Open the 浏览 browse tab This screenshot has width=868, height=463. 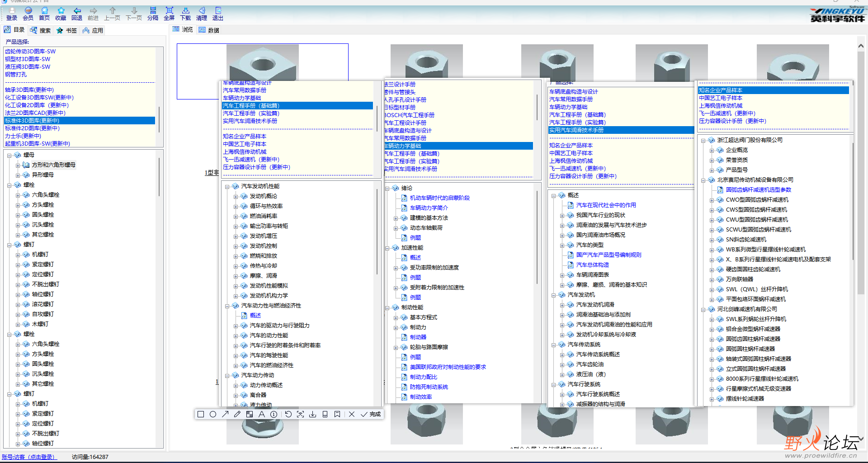[x=183, y=29]
